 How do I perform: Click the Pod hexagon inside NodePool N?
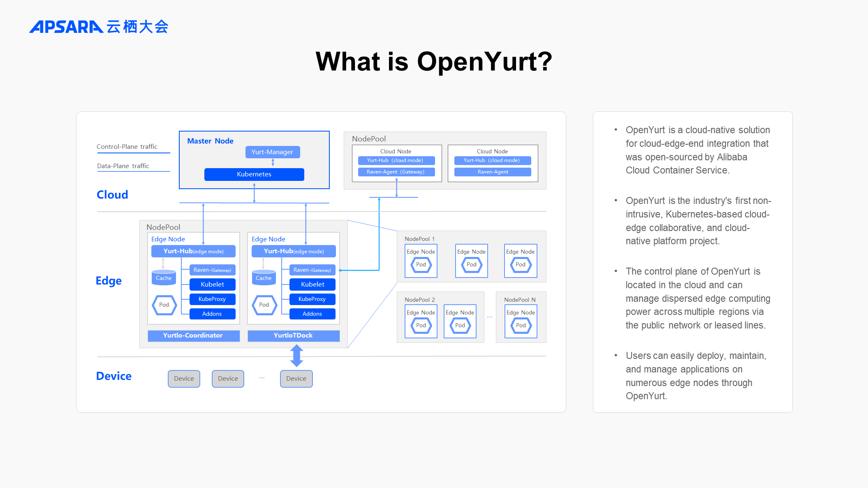pyautogui.click(x=521, y=326)
